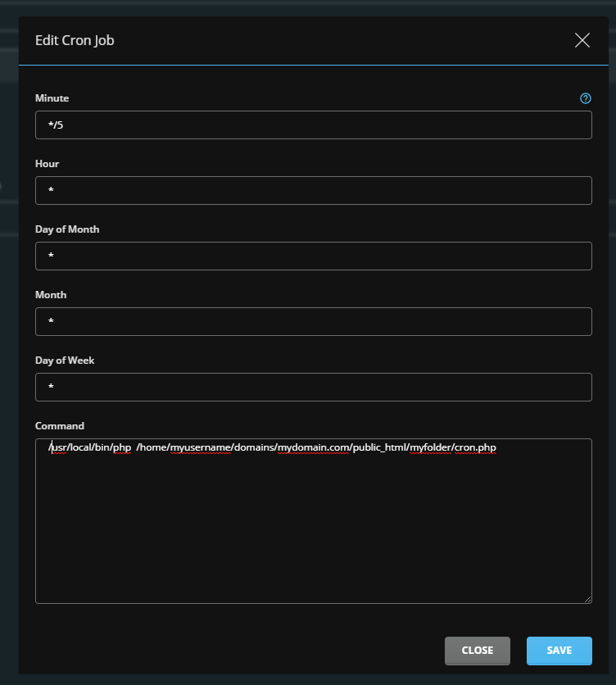Viewport: 616px width, 685px height.
Task: Click the /usr/local/bin/php path text
Action: tap(90, 447)
